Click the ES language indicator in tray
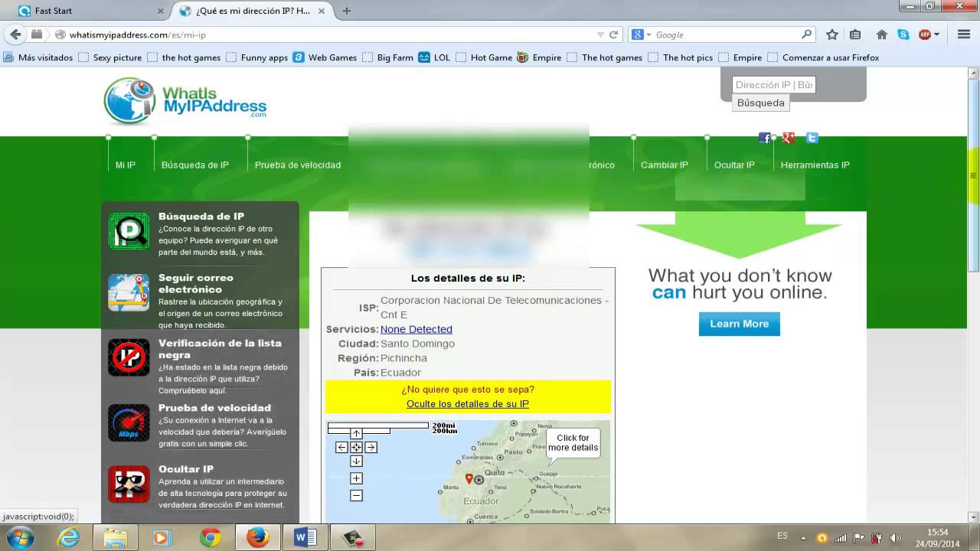980x551 pixels. tap(782, 536)
